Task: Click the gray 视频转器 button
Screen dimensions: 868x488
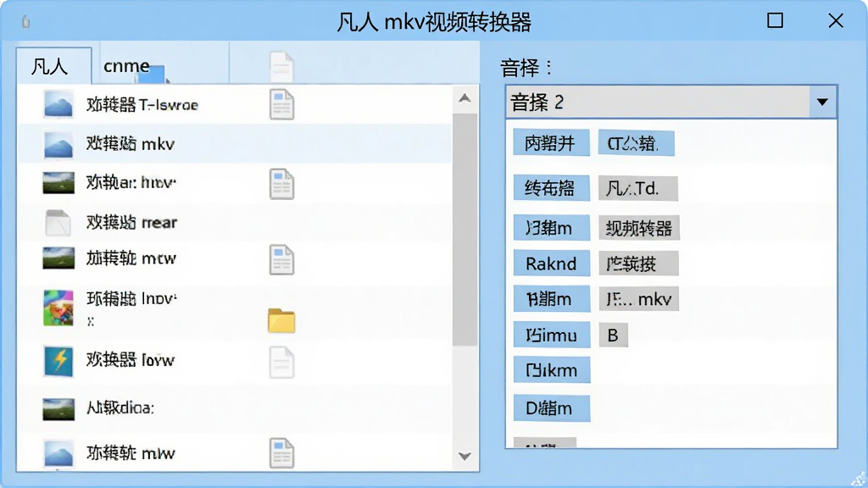Action: (x=639, y=228)
